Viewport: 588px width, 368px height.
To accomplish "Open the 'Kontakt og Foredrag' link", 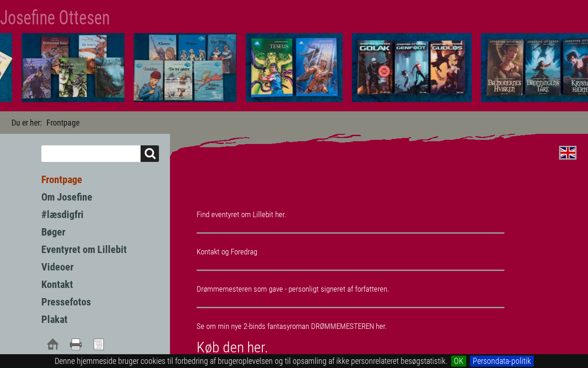I will 227,252.
